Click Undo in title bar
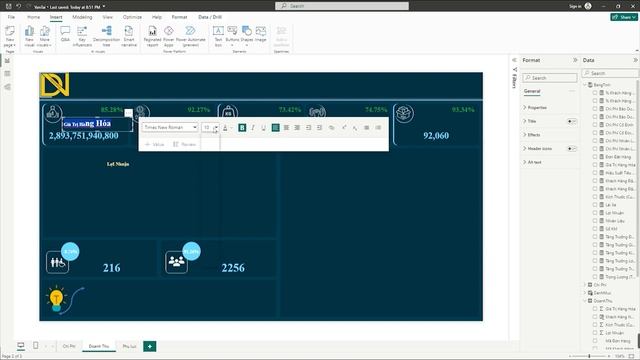The image size is (640, 360). click(x=18, y=6)
